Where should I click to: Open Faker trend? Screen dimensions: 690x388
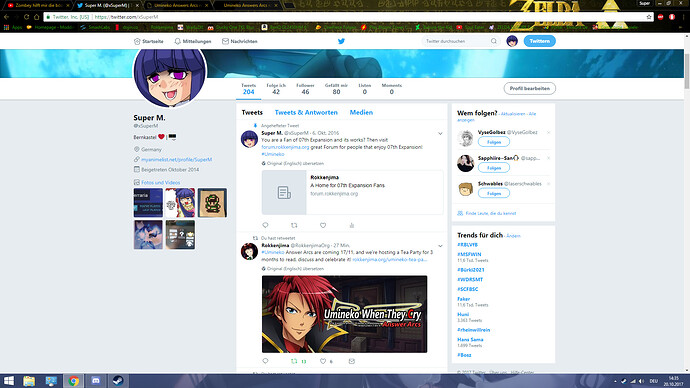pyautogui.click(x=463, y=299)
